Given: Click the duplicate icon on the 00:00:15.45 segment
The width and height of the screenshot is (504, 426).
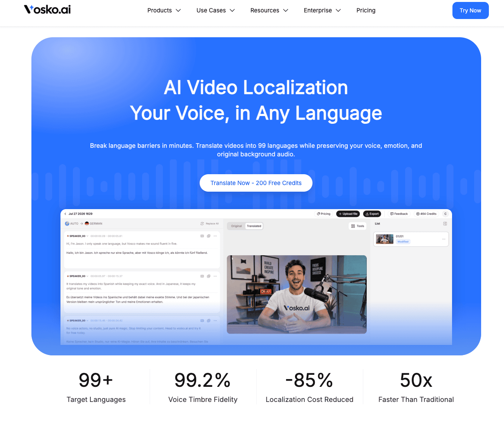Looking at the screenshot, I should [x=209, y=320].
